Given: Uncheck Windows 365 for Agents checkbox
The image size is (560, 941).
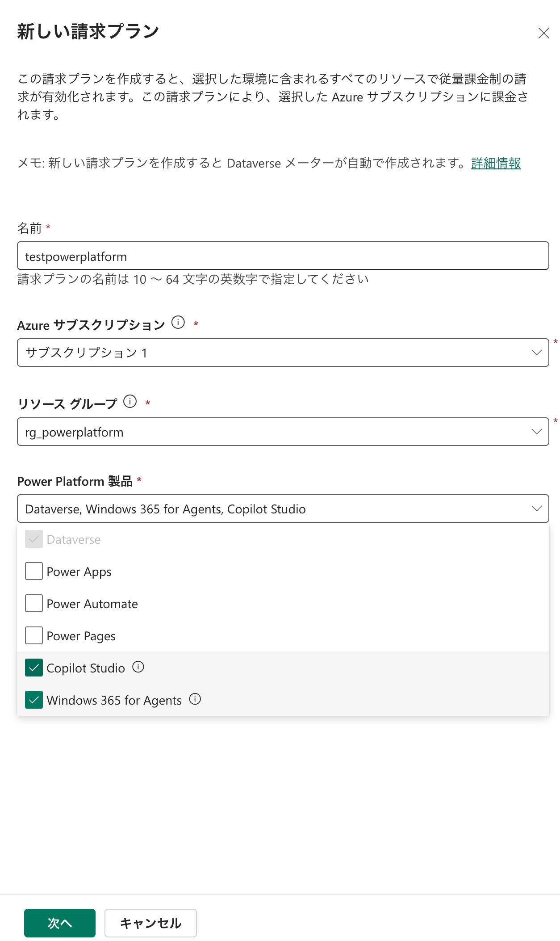Looking at the screenshot, I should point(34,700).
